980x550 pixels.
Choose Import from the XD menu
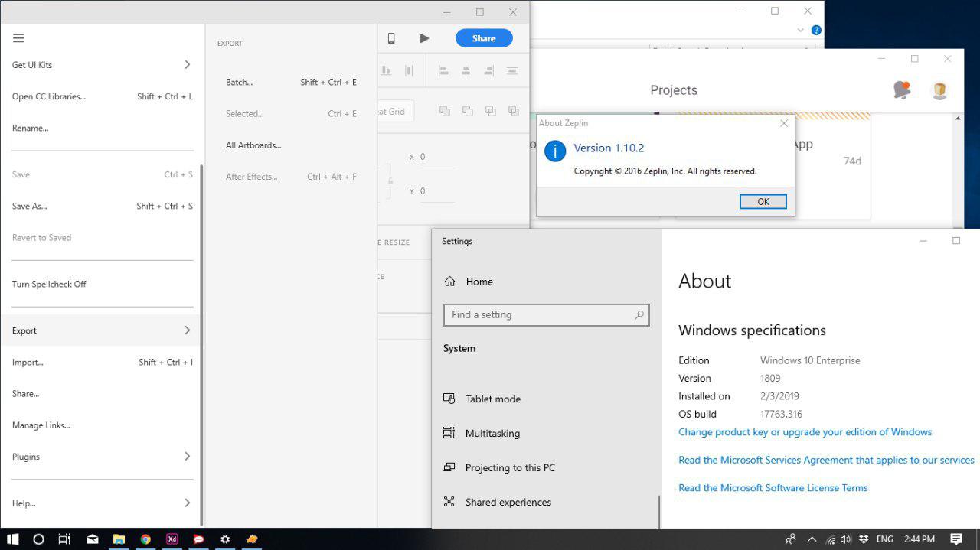(x=103, y=363)
